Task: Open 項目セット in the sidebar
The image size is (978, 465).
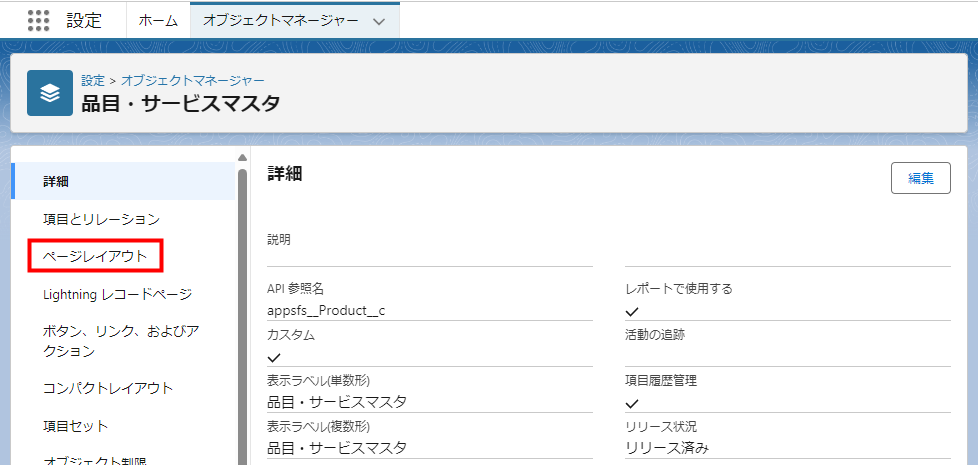Action: coord(75,426)
